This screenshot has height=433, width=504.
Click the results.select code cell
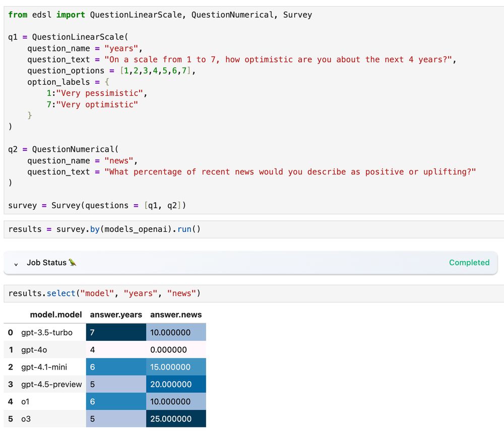(254, 293)
